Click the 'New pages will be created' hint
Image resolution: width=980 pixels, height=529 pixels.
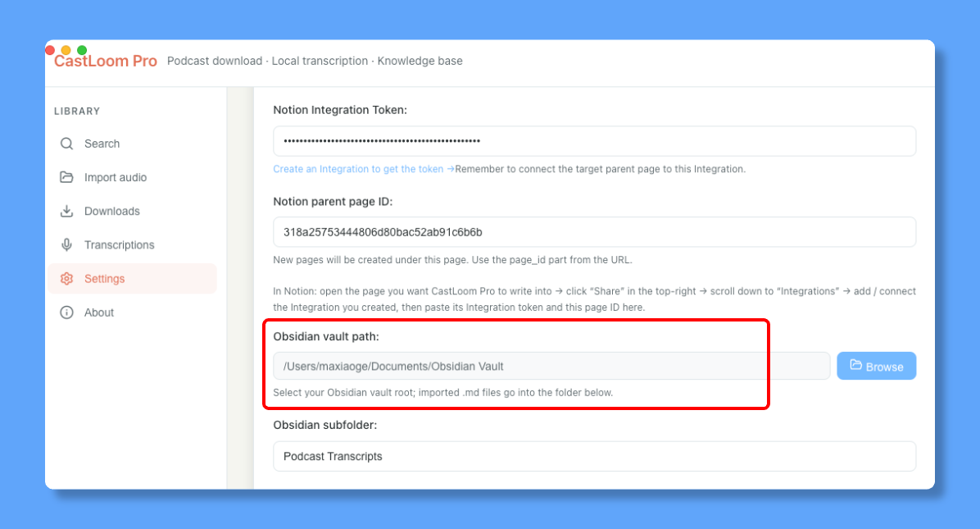tap(452, 260)
